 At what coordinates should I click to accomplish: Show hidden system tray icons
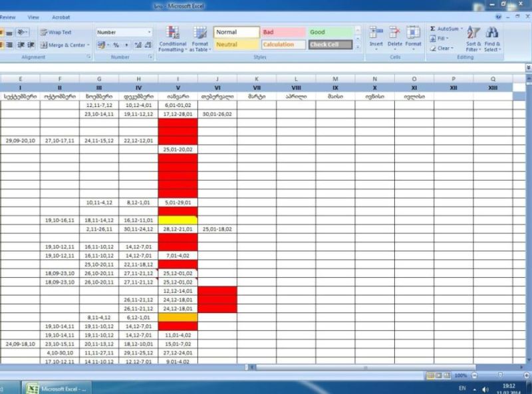coord(475,389)
